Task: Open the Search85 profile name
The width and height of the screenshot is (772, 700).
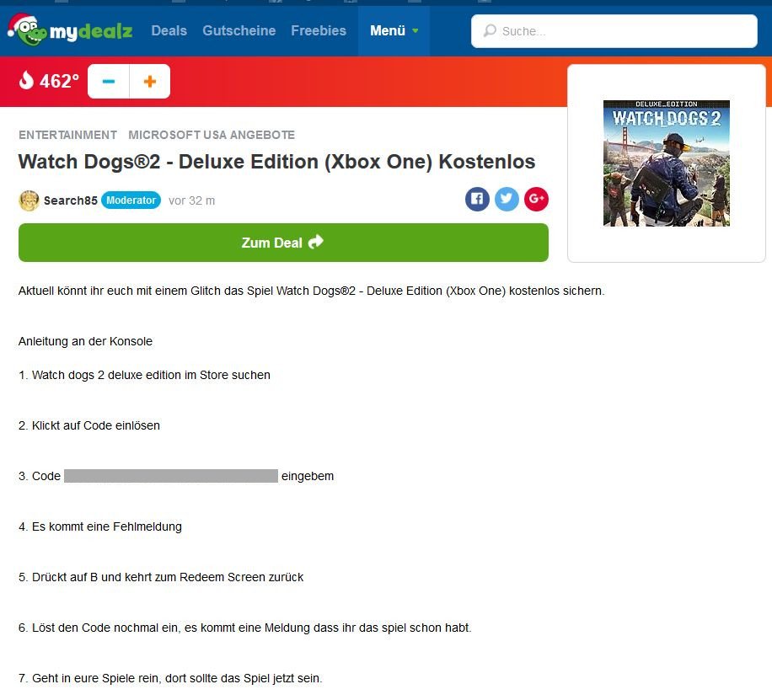Action: click(71, 200)
